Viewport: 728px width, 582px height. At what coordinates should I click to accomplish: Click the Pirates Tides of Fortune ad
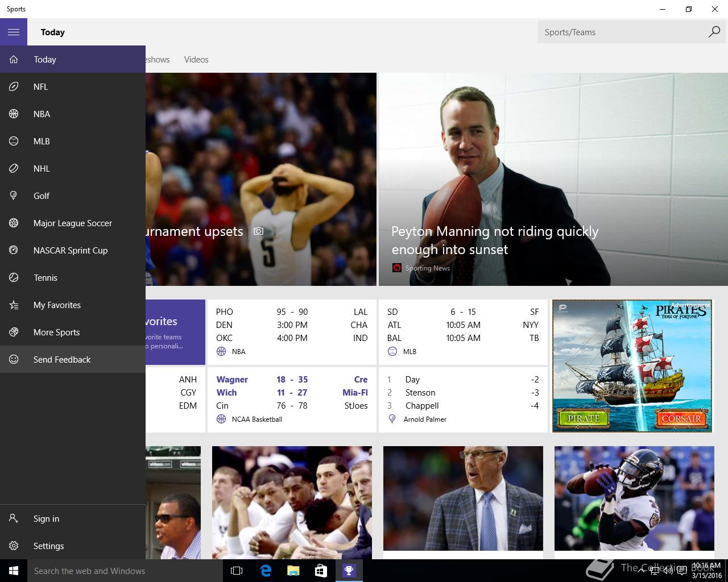pos(632,365)
